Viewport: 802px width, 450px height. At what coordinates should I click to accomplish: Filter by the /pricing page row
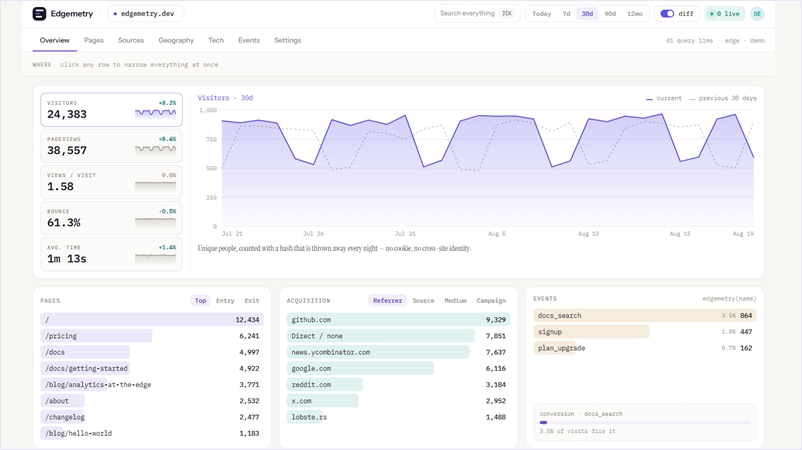(152, 336)
